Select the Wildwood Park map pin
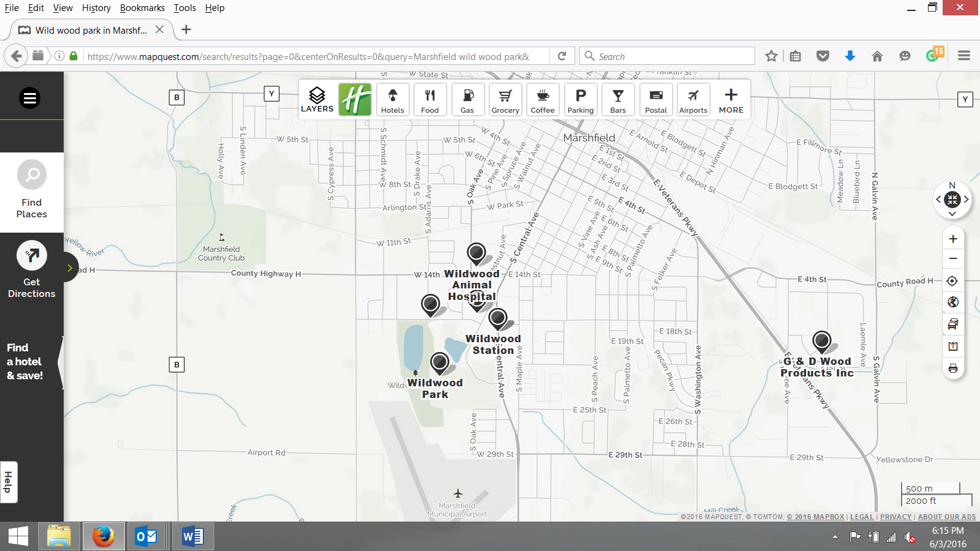The height and width of the screenshot is (551, 980). coord(440,363)
